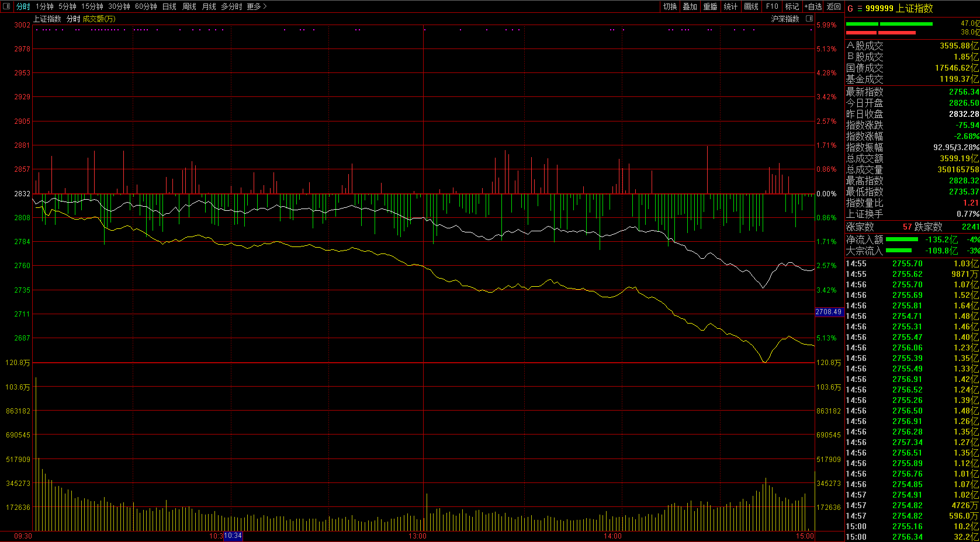Click the last 15:00 tick row 2756.34

912,537
